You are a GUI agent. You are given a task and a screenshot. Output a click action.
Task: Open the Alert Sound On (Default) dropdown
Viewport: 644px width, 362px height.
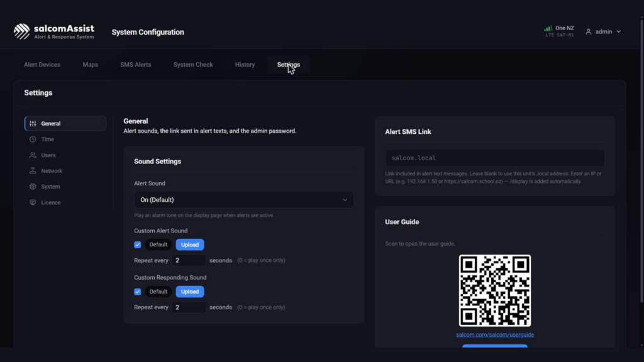pyautogui.click(x=243, y=200)
